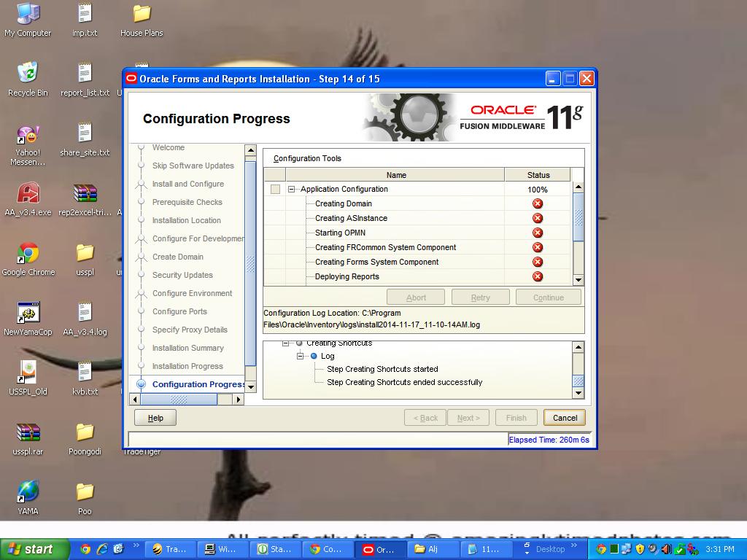This screenshot has height=560, width=747.
Task: Click the Cancel button
Action: point(565,418)
